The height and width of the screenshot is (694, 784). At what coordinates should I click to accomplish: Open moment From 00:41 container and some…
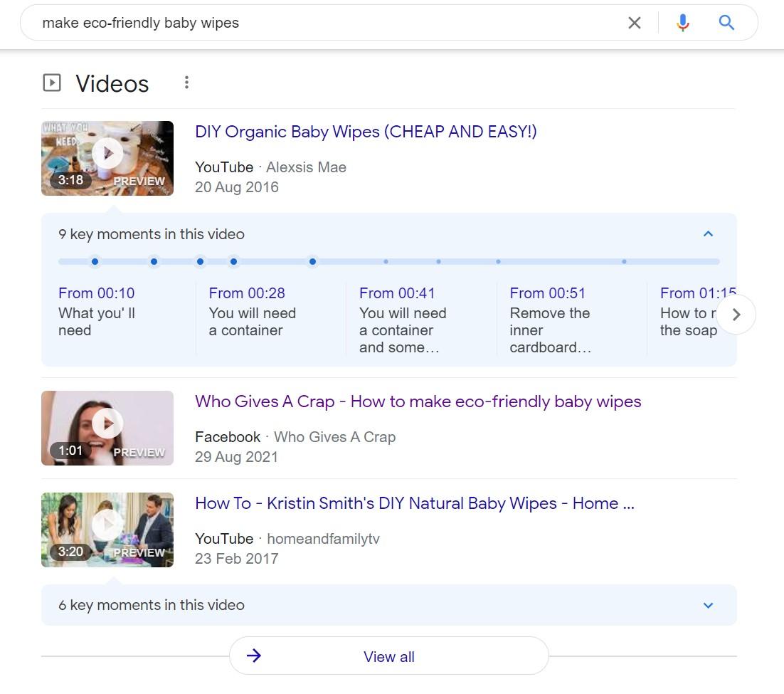coord(403,320)
